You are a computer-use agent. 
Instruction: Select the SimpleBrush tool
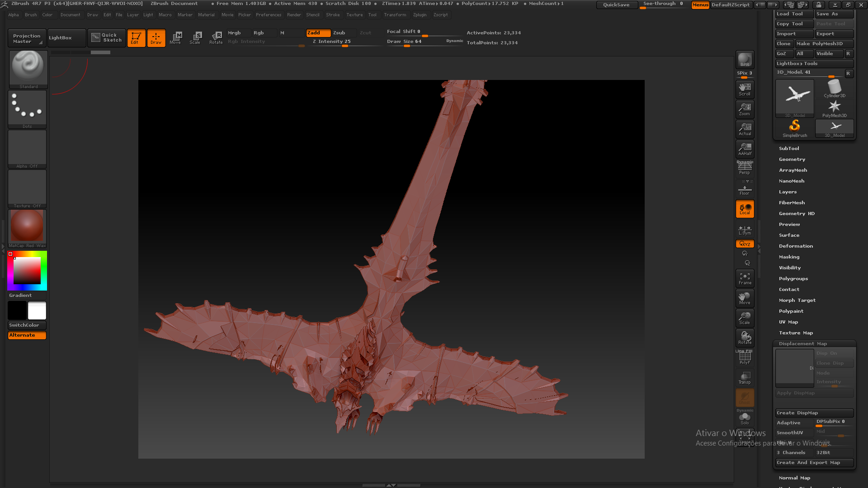tap(795, 128)
